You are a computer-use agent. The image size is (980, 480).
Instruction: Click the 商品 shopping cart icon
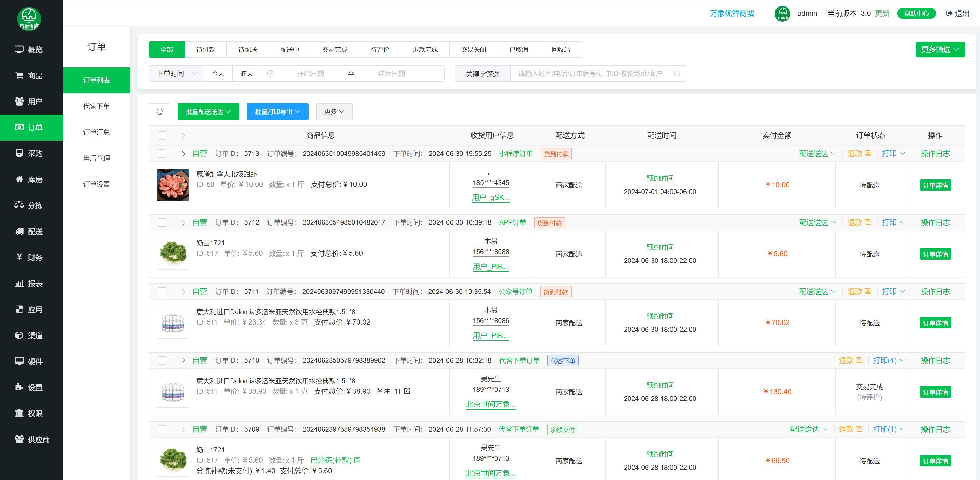pos(19,75)
